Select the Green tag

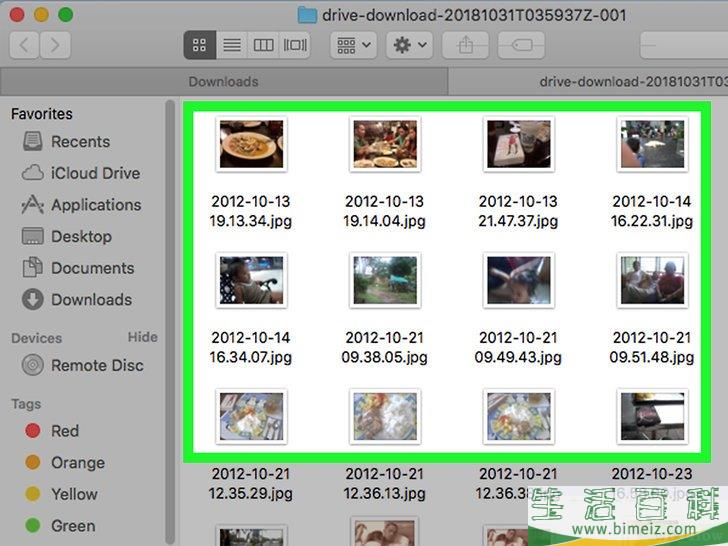pos(60,526)
